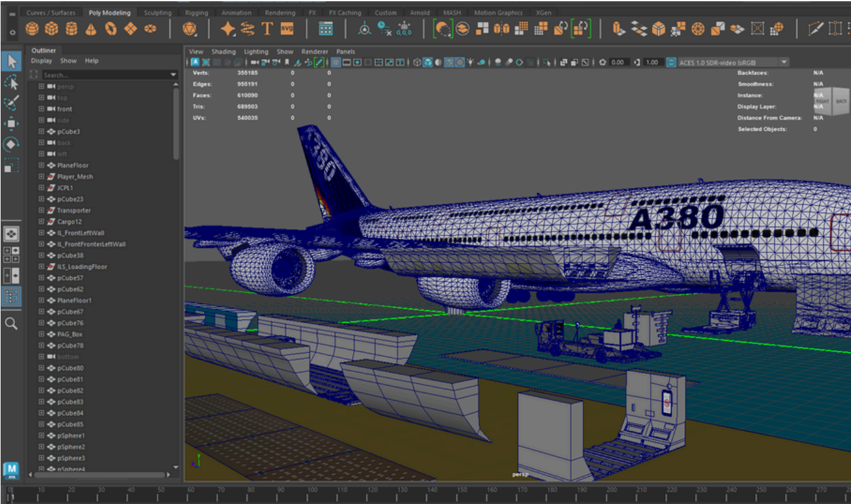Screen dimensions: 851x504
Task: Activate the Paint Selection tool
Action: click(11, 103)
